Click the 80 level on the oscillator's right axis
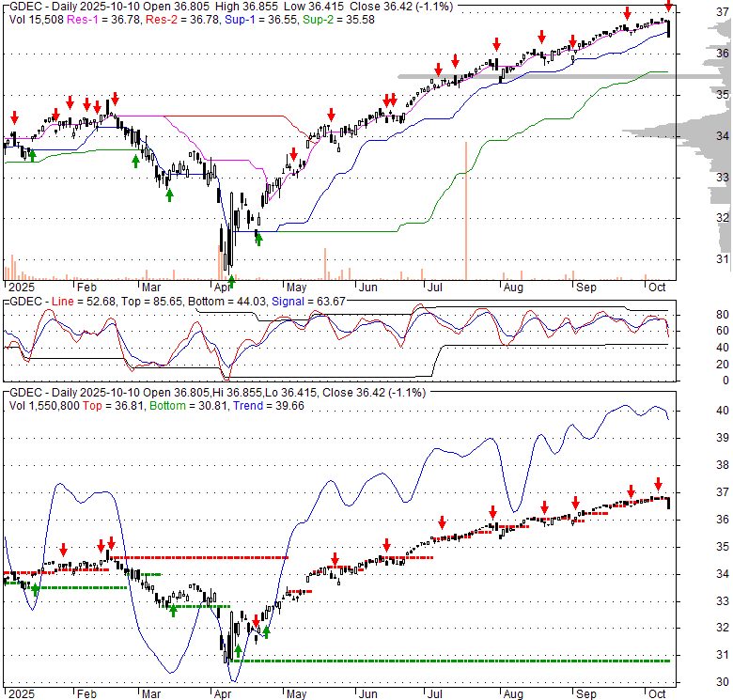 coord(696,314)
